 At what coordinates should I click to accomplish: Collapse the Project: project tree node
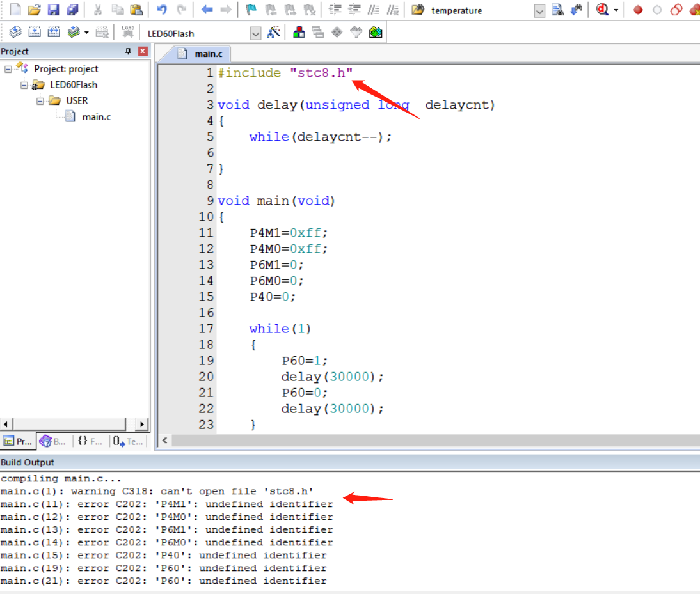tap(8, 69)
